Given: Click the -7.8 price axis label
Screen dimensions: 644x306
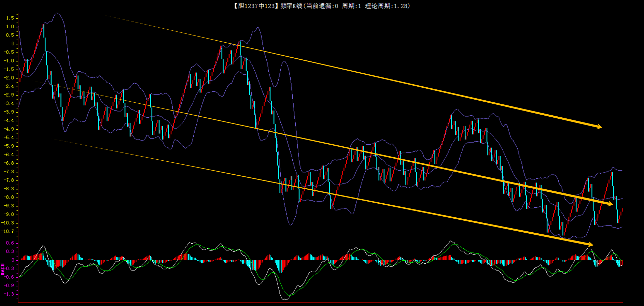Looking at the screenshot, I should [9, 180].
